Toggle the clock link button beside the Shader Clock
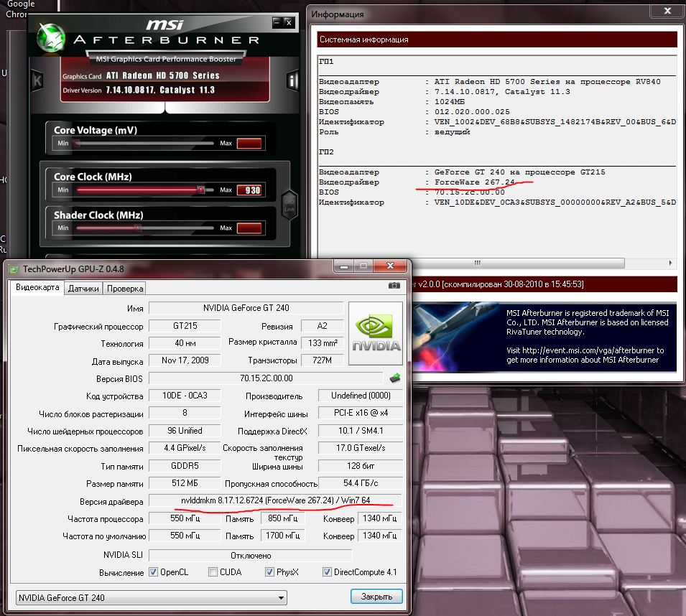This screenshot has width=686, height=616. [289, 205]
